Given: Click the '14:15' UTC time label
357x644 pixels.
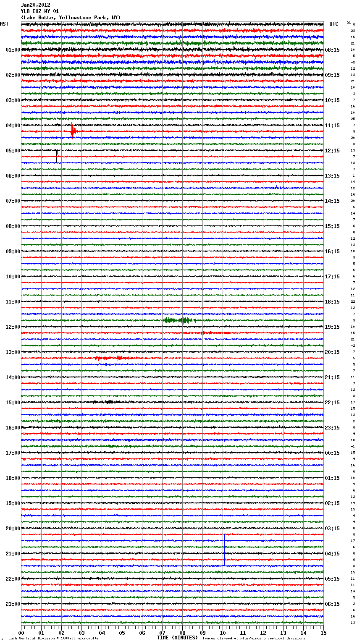Looking at the screenshot, I should (332, 201).
